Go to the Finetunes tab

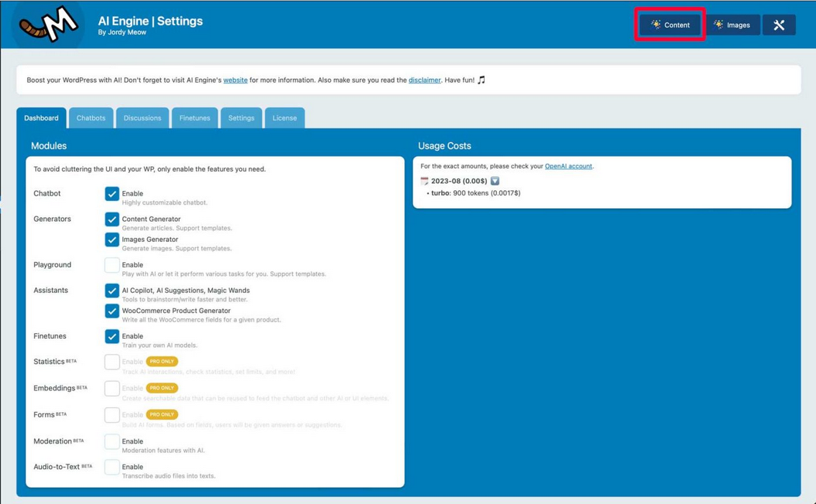point(195,118)
